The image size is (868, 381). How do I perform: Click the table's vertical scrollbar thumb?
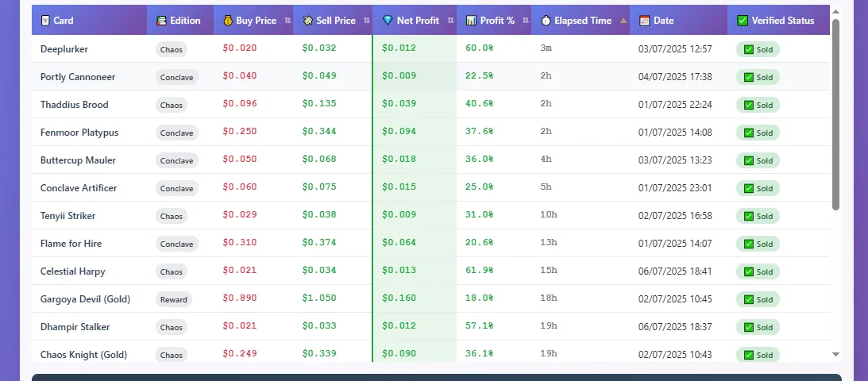836,114
